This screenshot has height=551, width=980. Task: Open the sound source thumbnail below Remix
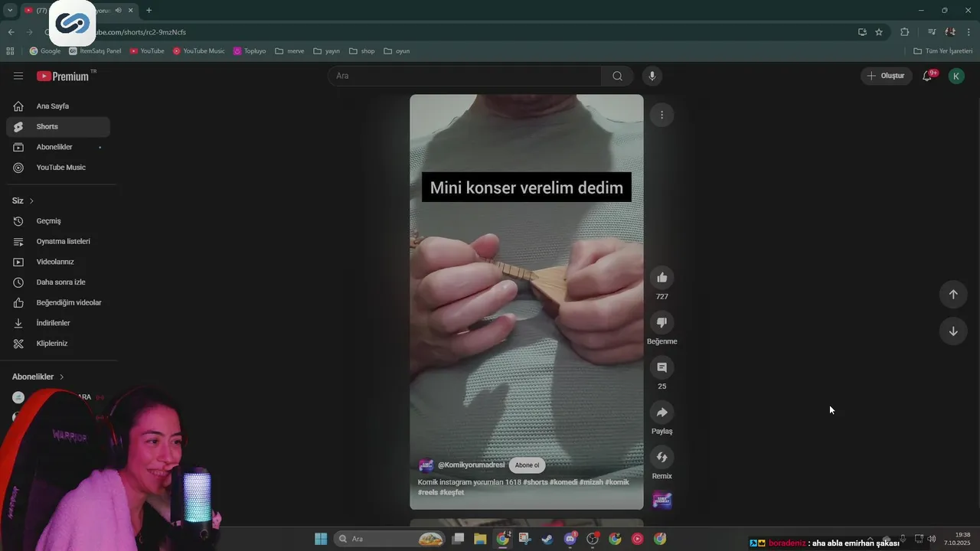[662, 500]
